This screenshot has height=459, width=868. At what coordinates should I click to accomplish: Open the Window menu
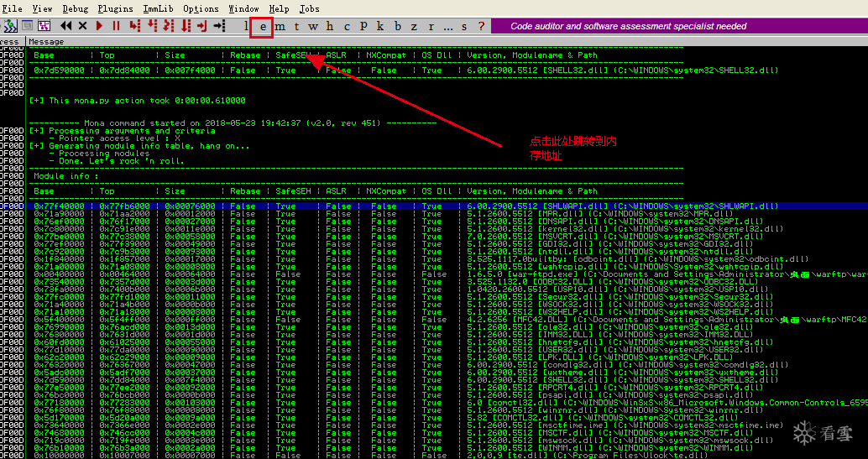pyautogui.click(x=243, y=9)
